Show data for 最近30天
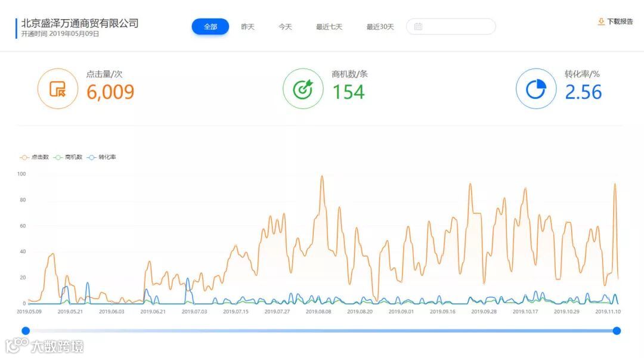Viewport: 644px width, 358px height. (x=380, y=27)
